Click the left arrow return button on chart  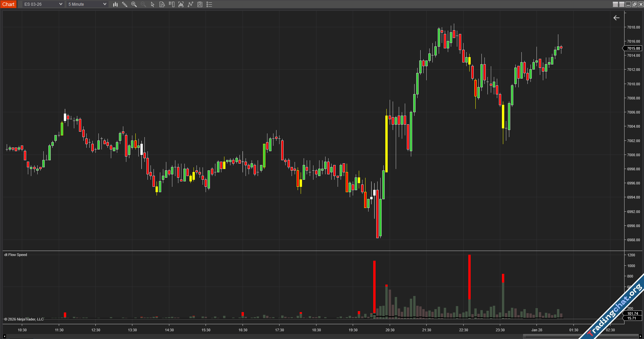click(616, 18)
